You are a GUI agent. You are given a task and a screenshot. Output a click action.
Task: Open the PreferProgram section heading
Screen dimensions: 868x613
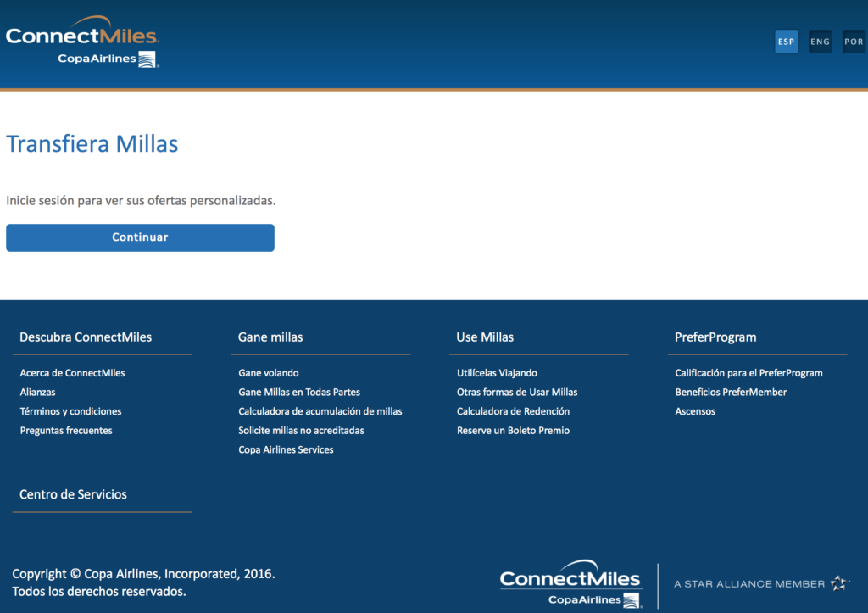[715, 337]
